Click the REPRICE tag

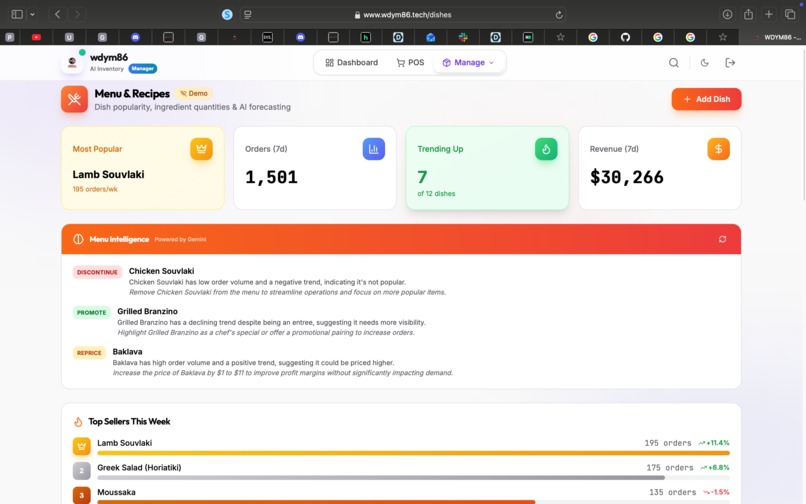click(89, 353)
